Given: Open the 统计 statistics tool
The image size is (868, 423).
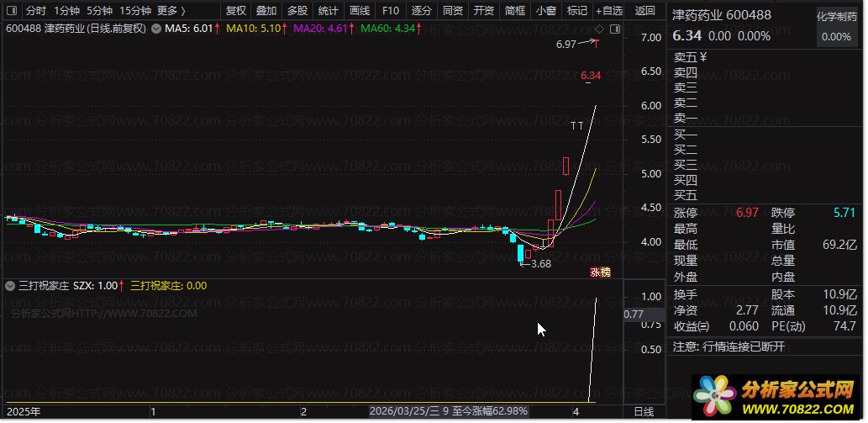Looking at the screenshot, I should [329, 11].
